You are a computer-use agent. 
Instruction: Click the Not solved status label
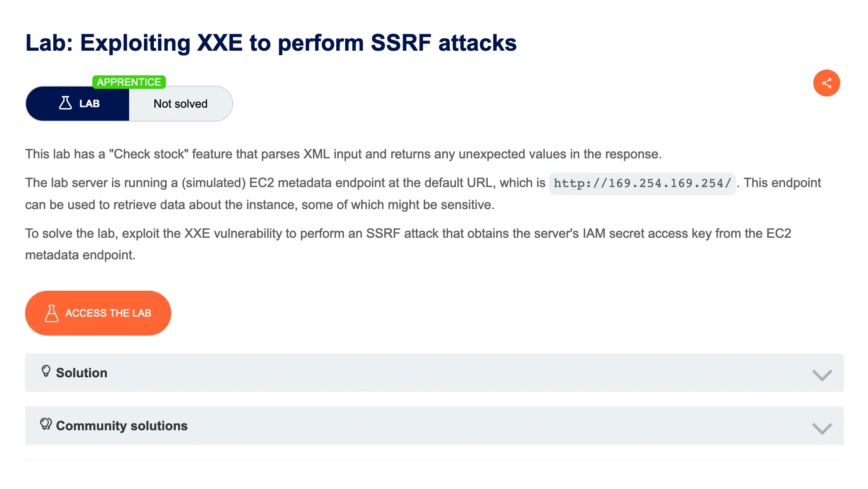[x=180, y=104]
